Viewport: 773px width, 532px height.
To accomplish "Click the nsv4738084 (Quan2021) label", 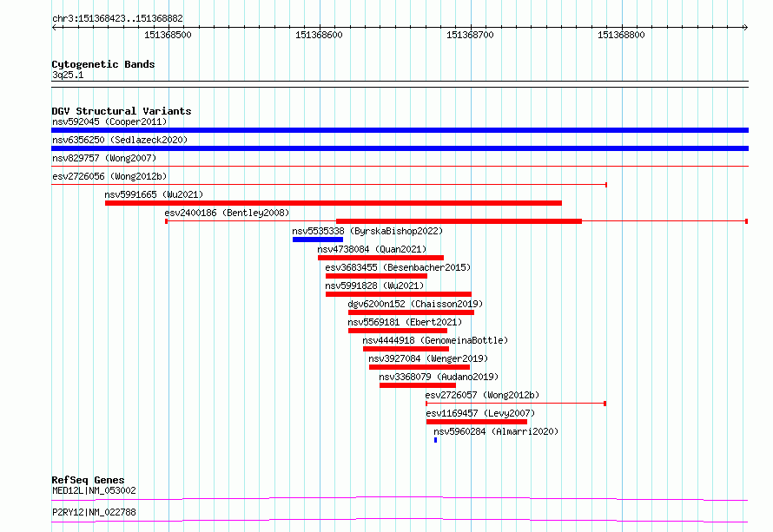I will (372, 249).
